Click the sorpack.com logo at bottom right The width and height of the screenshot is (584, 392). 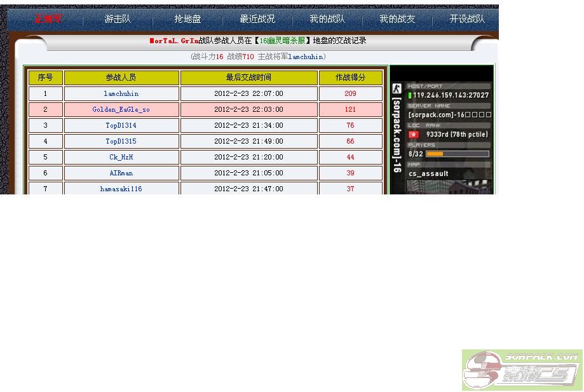[x=521, y=370]
